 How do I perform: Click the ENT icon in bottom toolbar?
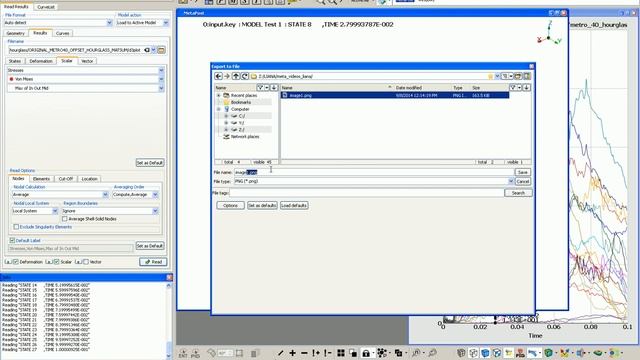(183, 353)
